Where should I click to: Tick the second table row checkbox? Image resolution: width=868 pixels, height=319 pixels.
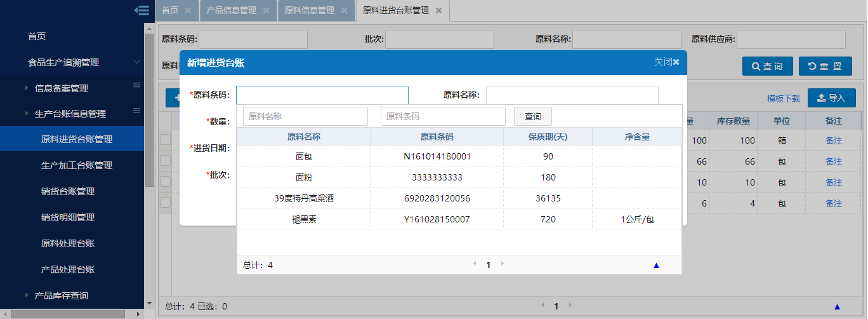[x=165, y=161]
